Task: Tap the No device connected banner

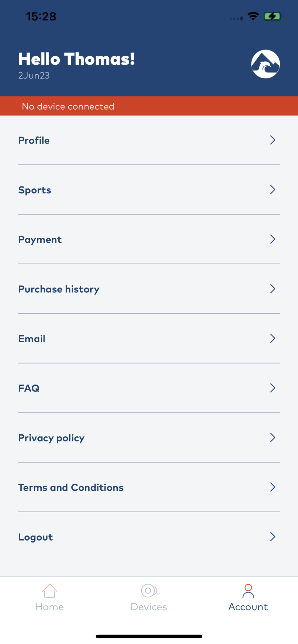Action: pyautogui.click(x=68, y=106)
